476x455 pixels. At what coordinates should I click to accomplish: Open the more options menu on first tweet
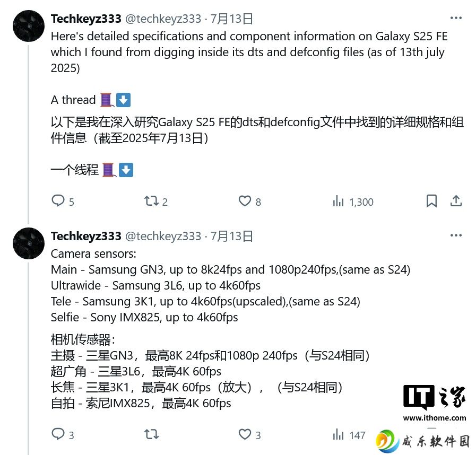[x=456, y=18]
